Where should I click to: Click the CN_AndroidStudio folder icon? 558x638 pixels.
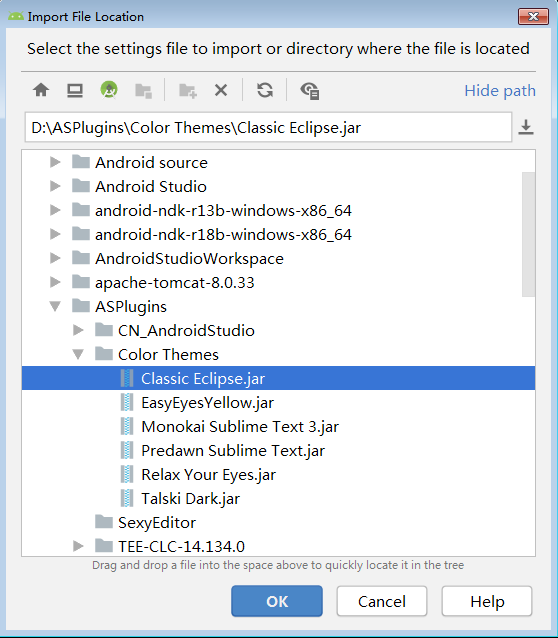coord(104,330)
